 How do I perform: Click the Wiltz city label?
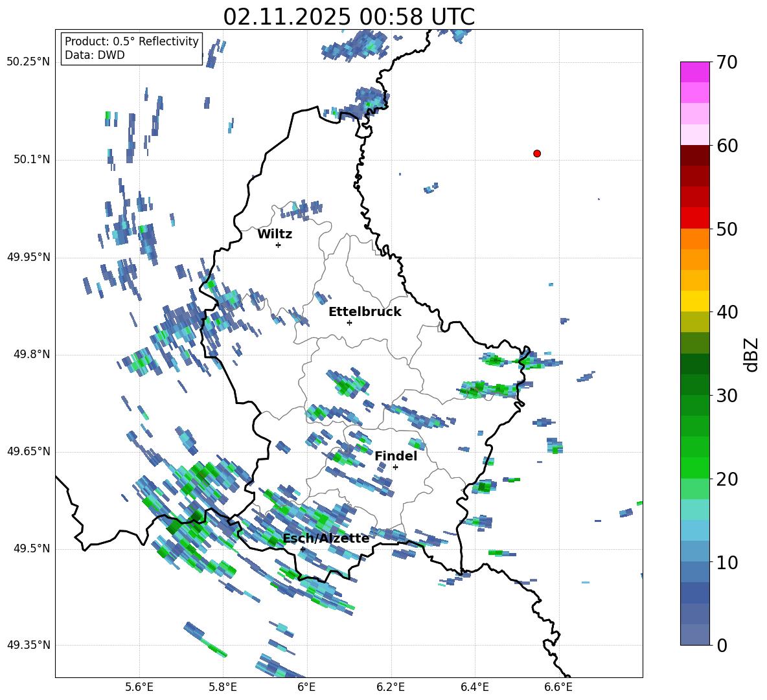tap(275, 234)
